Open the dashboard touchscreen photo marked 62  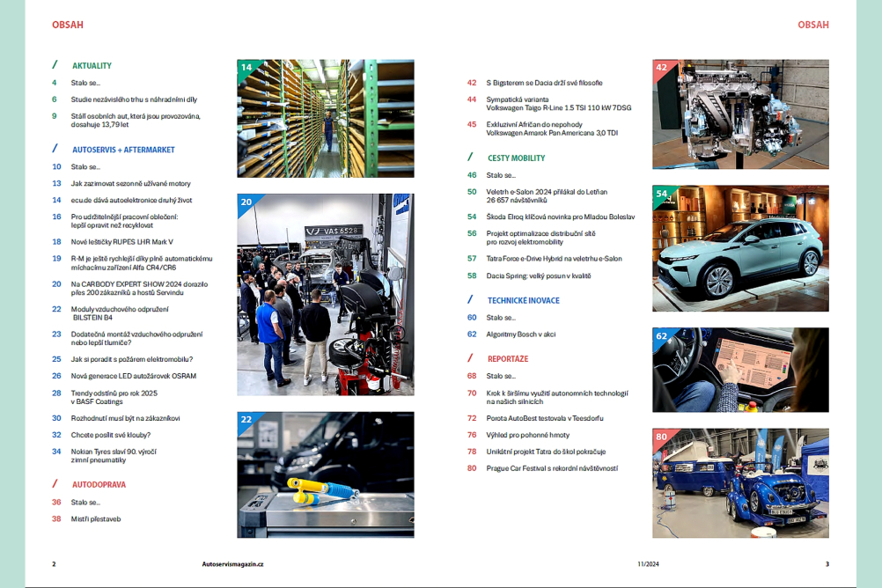741,370
